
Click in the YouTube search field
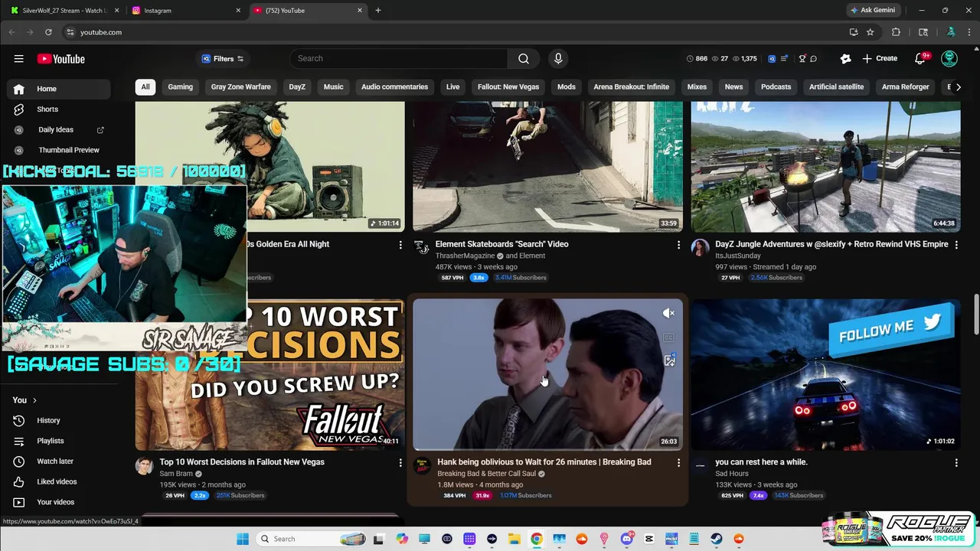click(x=399, y=58)
